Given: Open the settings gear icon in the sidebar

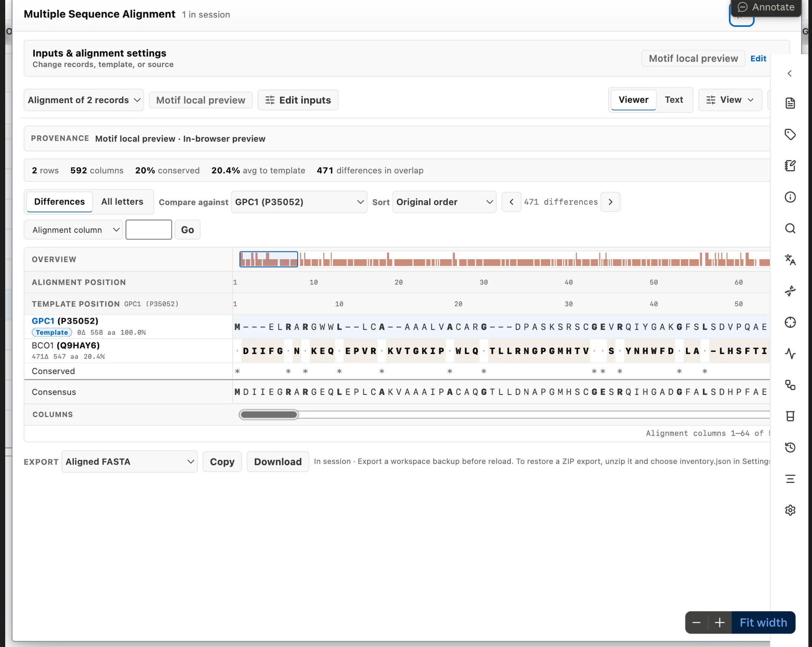Looking at the screenshot, I should pyautogui.click(x=790, y=510).
